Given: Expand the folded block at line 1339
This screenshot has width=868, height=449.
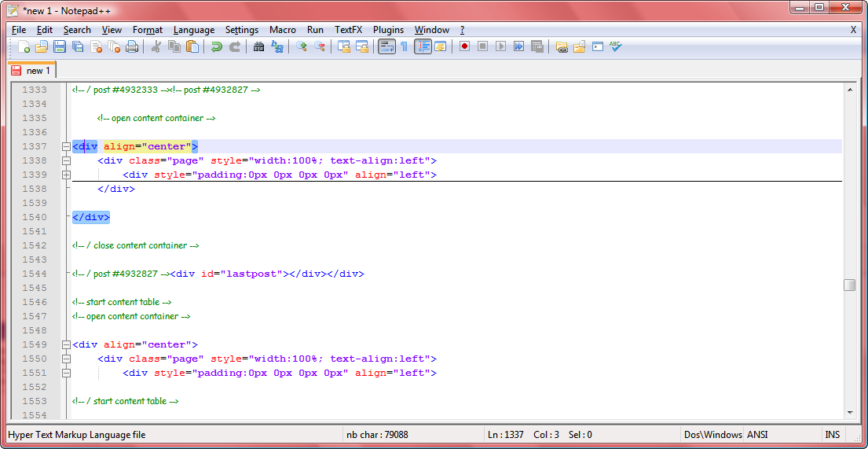Looking at the screenshot, I should click(67, 175).
